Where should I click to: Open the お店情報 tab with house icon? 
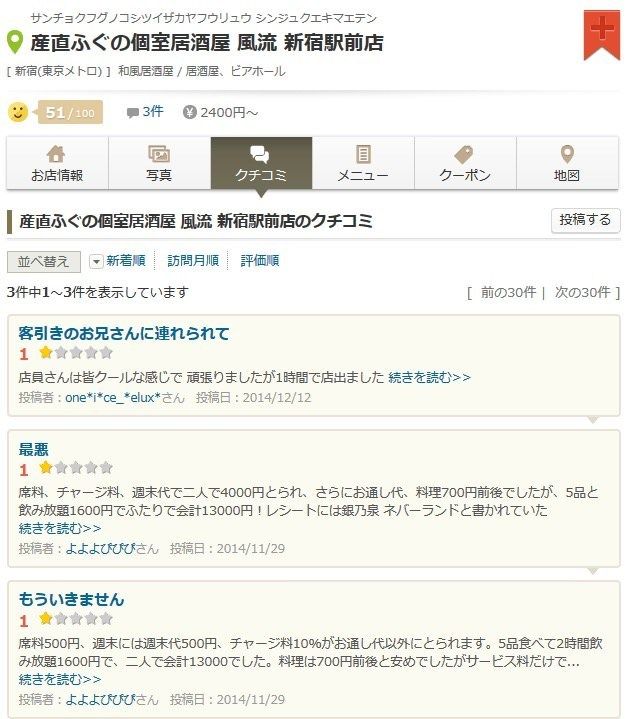tap(57, 163)
